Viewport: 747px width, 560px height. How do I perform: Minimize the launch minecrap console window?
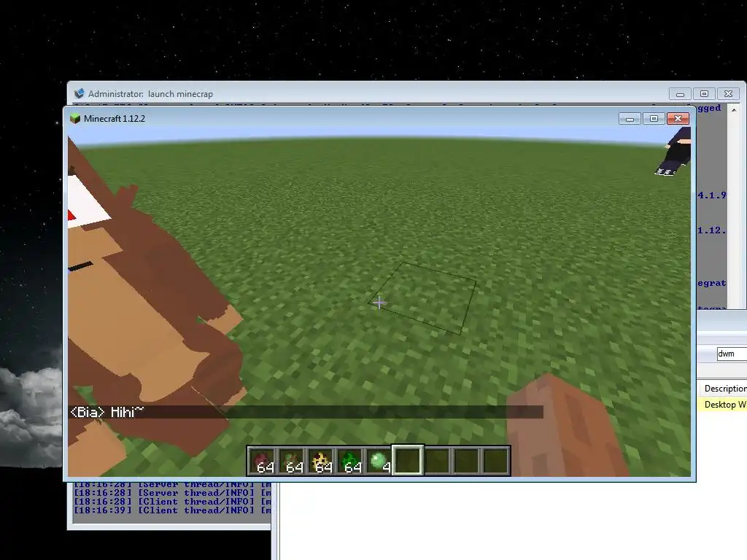point(680,94)
